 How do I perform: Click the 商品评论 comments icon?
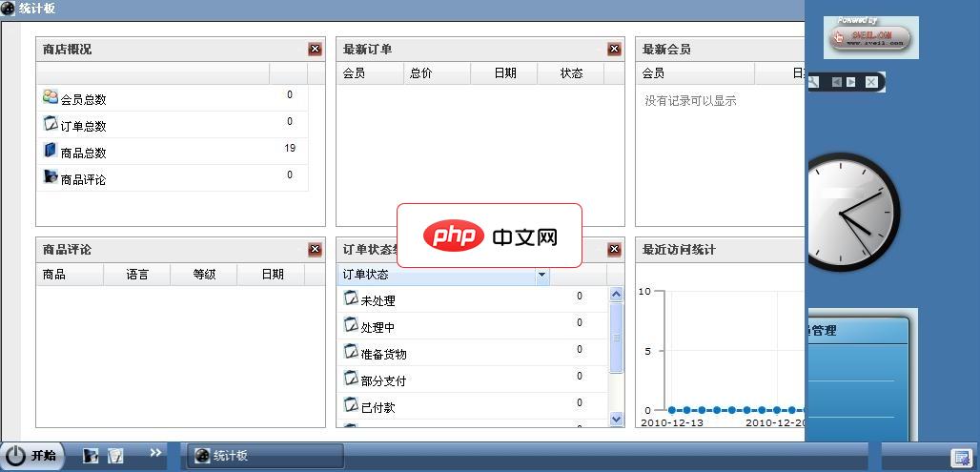(x=51, y=177)
